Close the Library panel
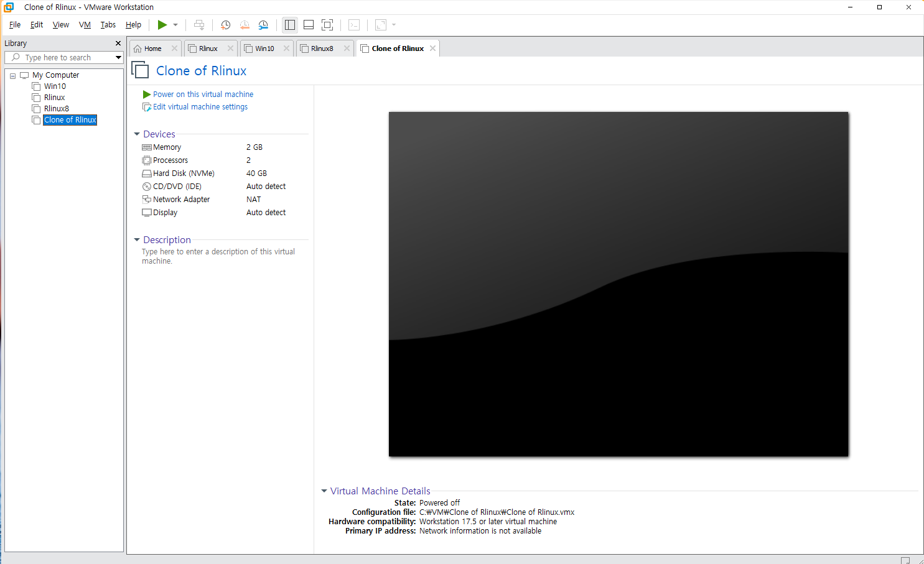This screenshot has width=924, height=564. [118, 44]
